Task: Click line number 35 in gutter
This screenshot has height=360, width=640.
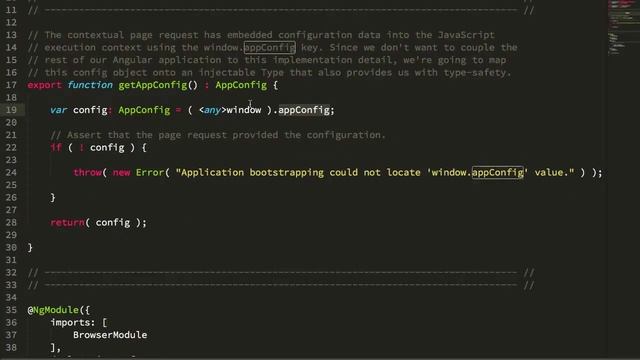Action: (x=11, y=310)
